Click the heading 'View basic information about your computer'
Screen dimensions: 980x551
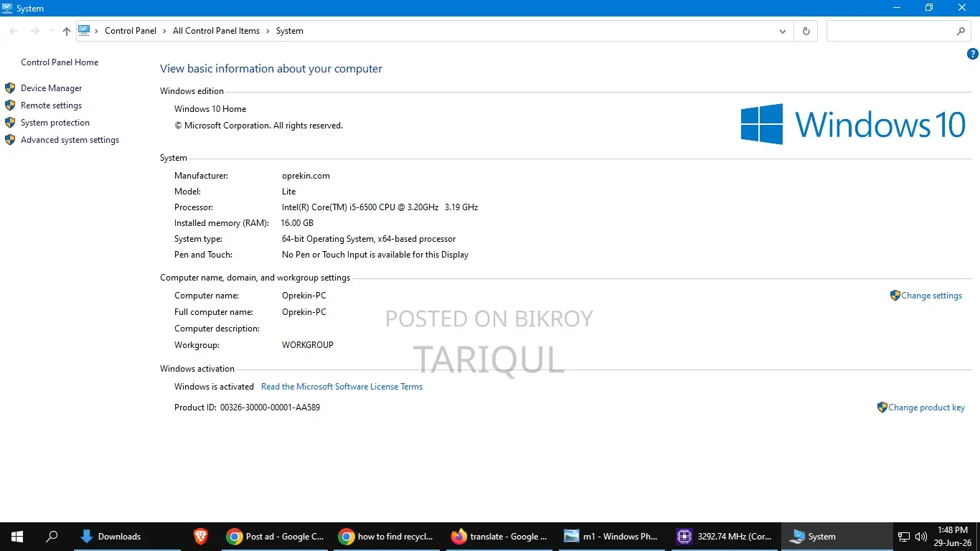click(271, 69)
